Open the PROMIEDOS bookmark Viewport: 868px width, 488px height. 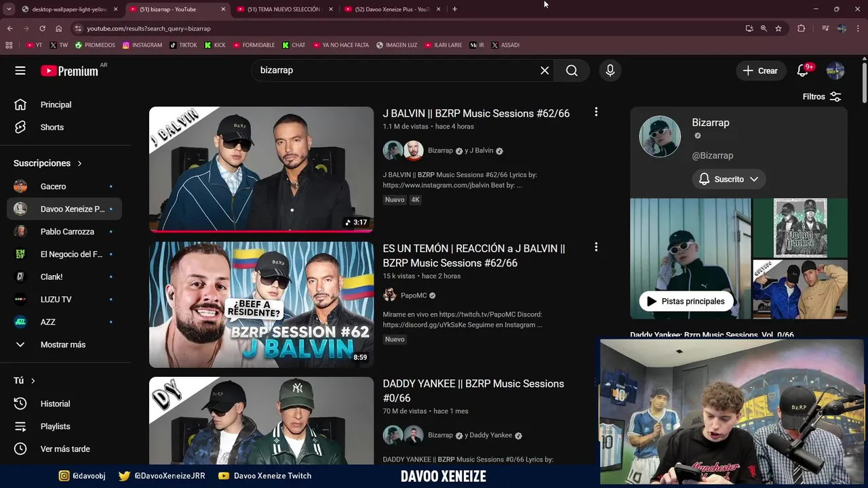(x=95, y=45)
